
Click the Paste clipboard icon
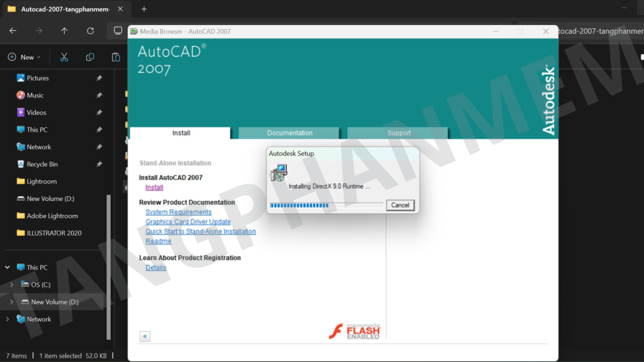(116, 57)
